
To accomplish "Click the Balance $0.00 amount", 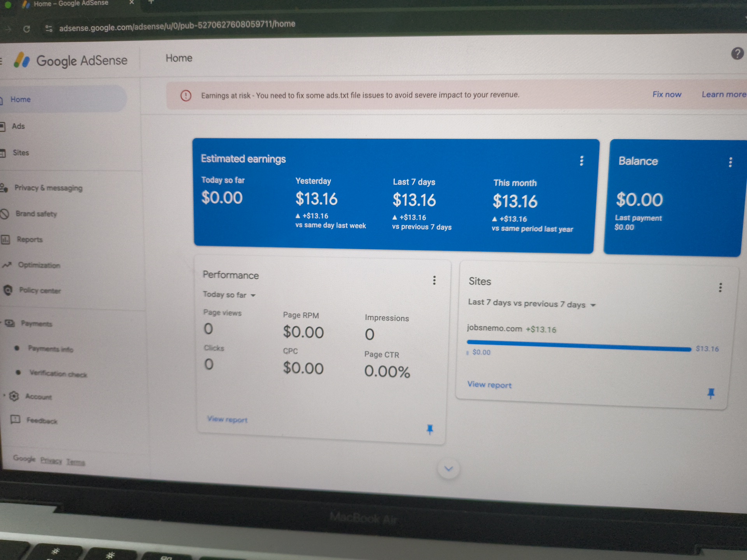I will click(639, 199).
